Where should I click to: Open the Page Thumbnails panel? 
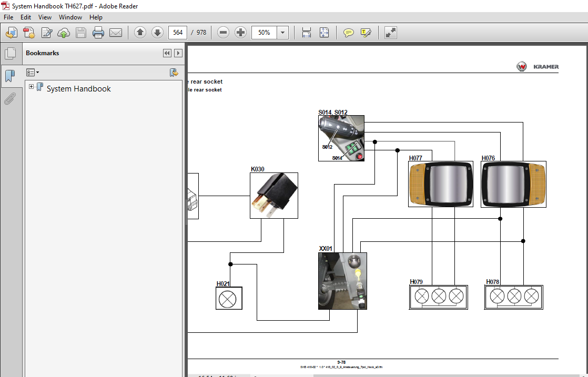pos(11,53)
